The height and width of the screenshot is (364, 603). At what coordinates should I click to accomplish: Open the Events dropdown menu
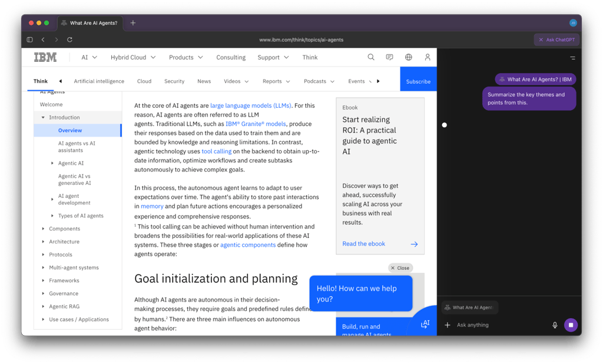point(360,81)
